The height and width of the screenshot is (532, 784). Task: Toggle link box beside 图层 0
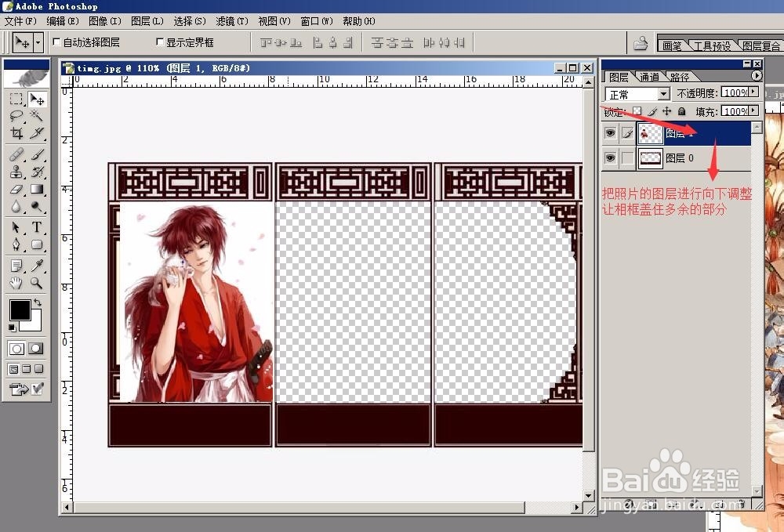pos(627,157)
